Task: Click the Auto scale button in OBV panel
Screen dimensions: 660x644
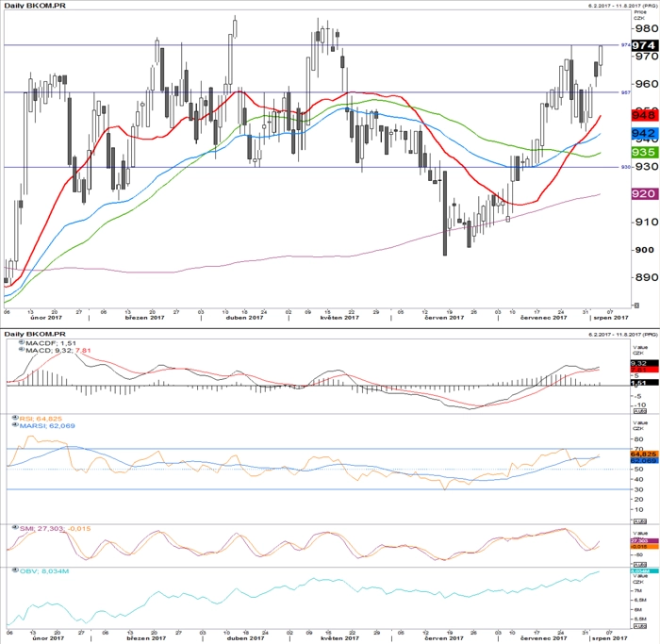Action: click(x=639, y=626)
